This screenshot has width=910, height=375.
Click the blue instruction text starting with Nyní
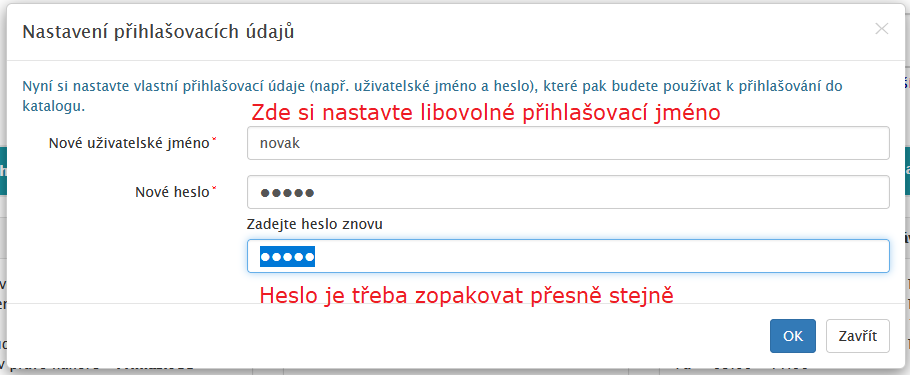click(x=432, y=96)
